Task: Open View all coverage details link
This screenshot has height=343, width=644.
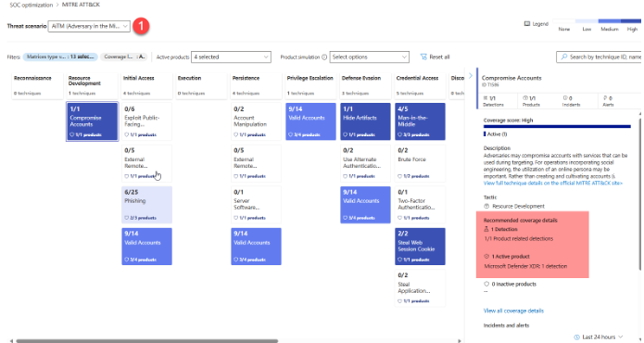Action: click(513, 311)
